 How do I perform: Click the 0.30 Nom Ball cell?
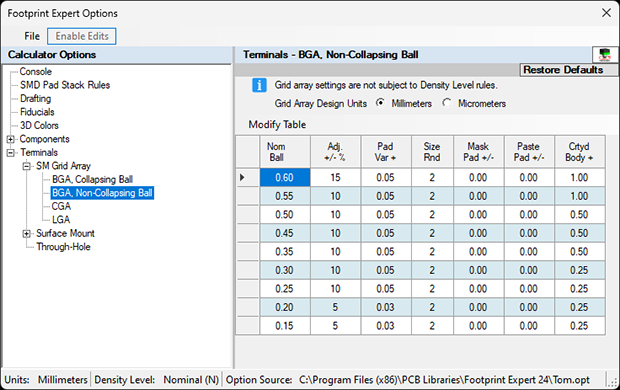[x=285, y=271]
